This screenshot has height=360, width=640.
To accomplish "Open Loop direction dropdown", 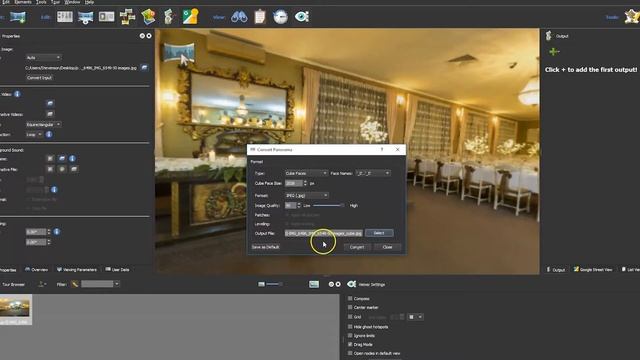I will (x=34, y=134).
